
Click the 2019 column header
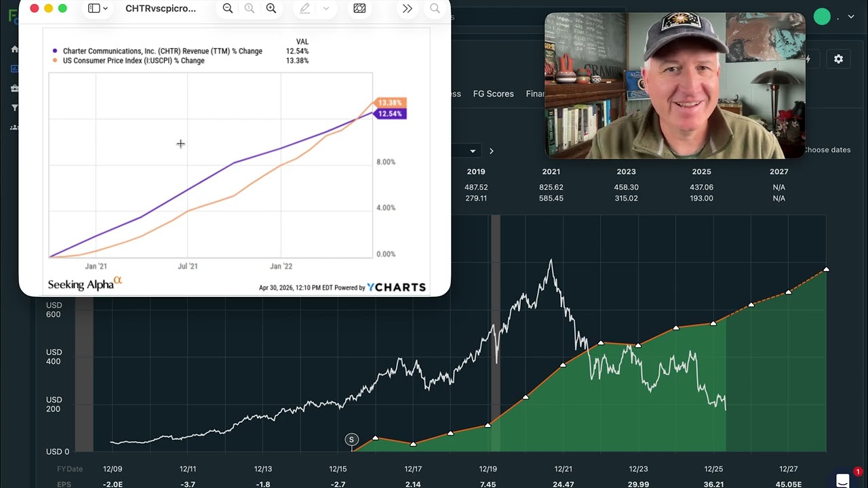point(476,171)
